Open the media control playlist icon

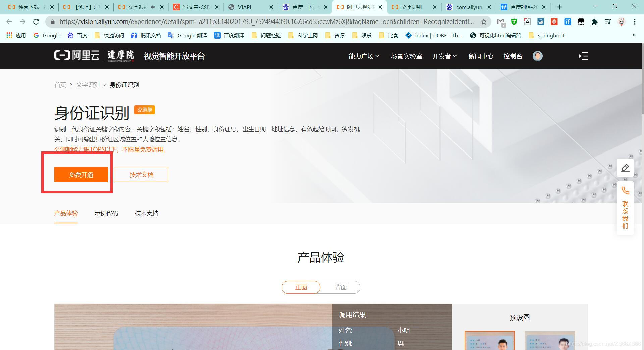pos(608,22)
